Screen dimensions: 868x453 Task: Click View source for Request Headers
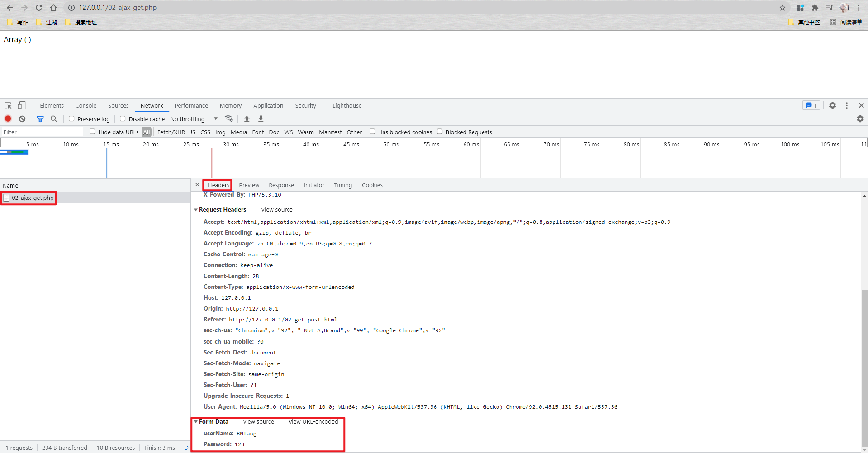point(277,210)
